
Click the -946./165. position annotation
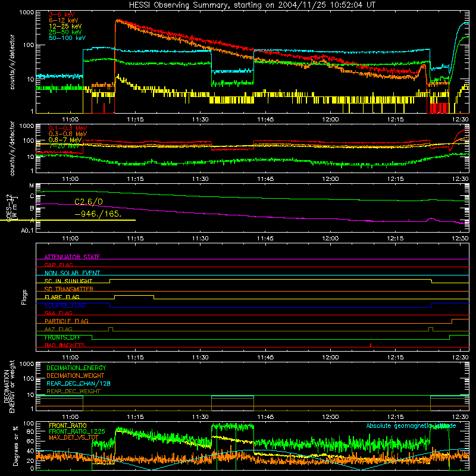(x=98, y=214)
